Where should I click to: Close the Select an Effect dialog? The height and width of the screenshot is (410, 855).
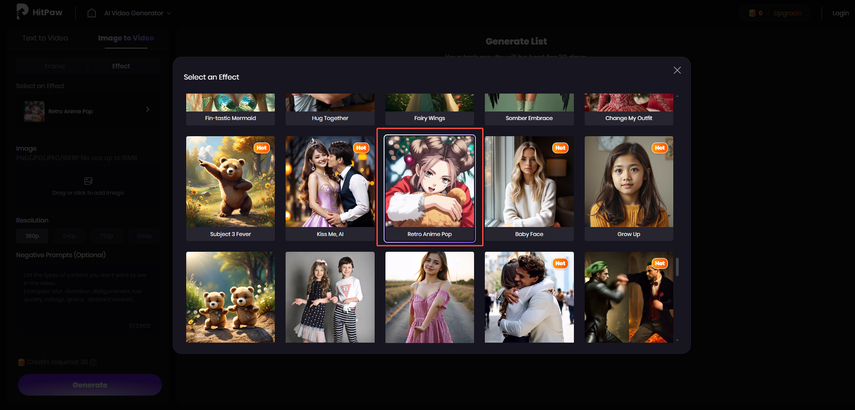click(x=677, y=70)
